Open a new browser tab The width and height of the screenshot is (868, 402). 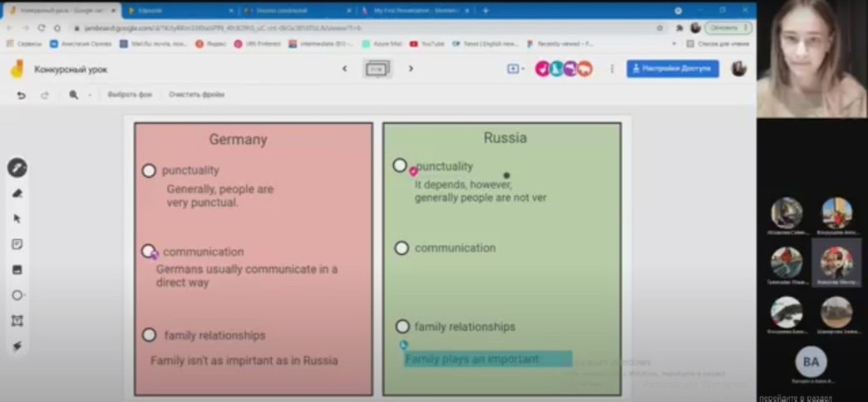[x=485, y=11]
